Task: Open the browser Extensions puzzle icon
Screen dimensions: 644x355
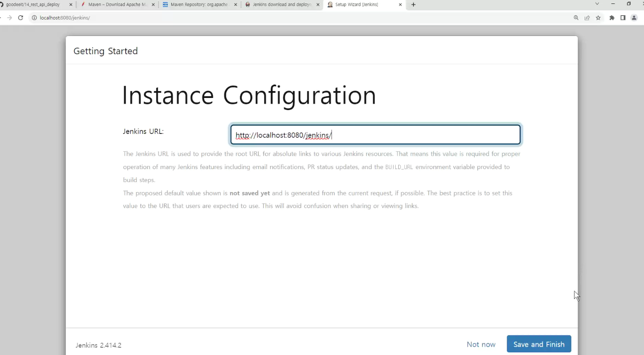Action: click(612, 18)
